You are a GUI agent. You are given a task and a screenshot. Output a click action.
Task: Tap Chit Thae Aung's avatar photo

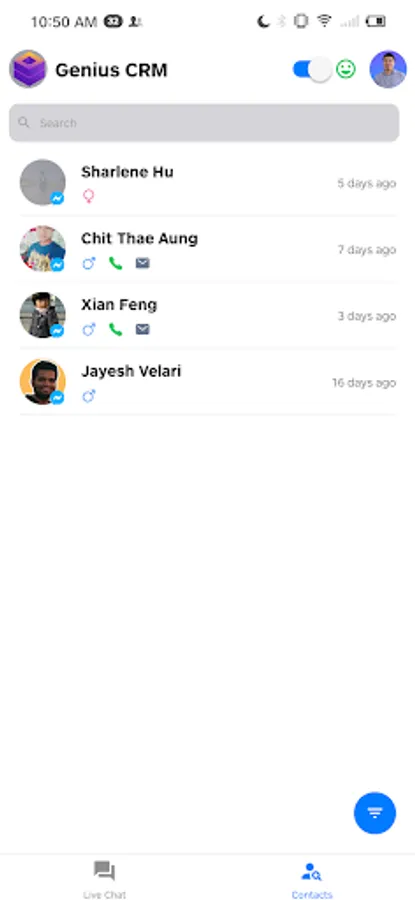coord(42,249)
